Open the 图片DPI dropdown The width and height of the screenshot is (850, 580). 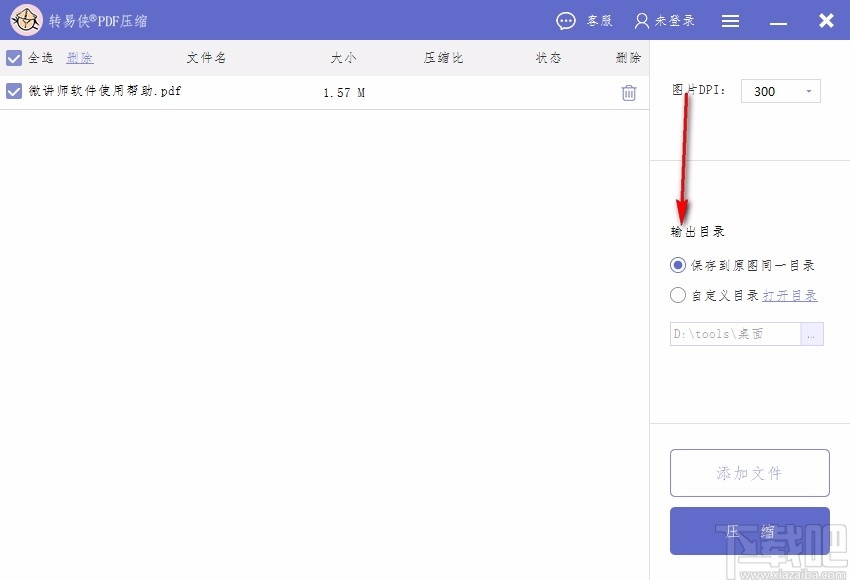pos(808,91)
